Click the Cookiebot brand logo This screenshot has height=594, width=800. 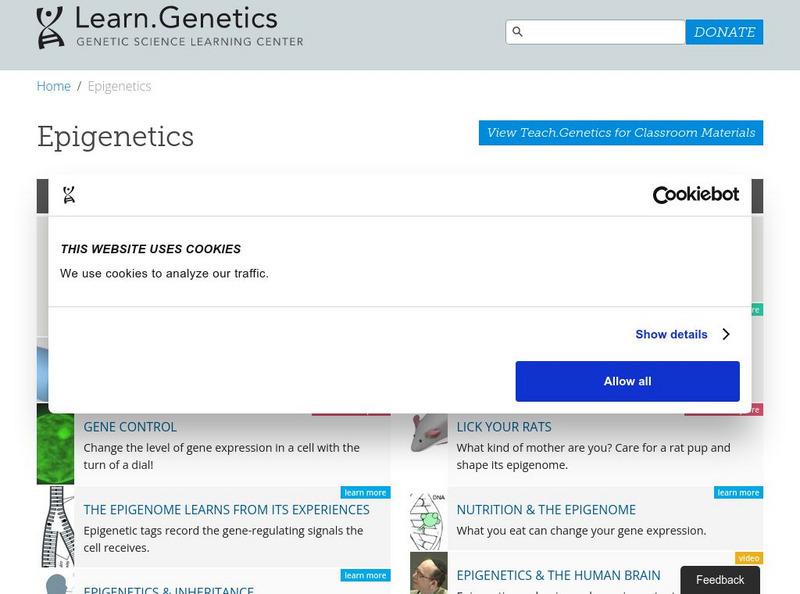coord(696,195)
